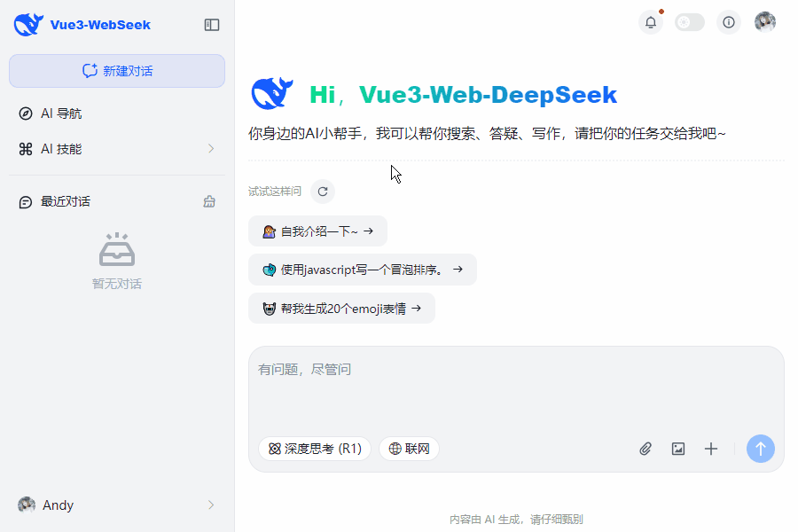The height and width of the screenshot is (532, 798).
Task: Open the info circle icon
Action: coord(729,22)
